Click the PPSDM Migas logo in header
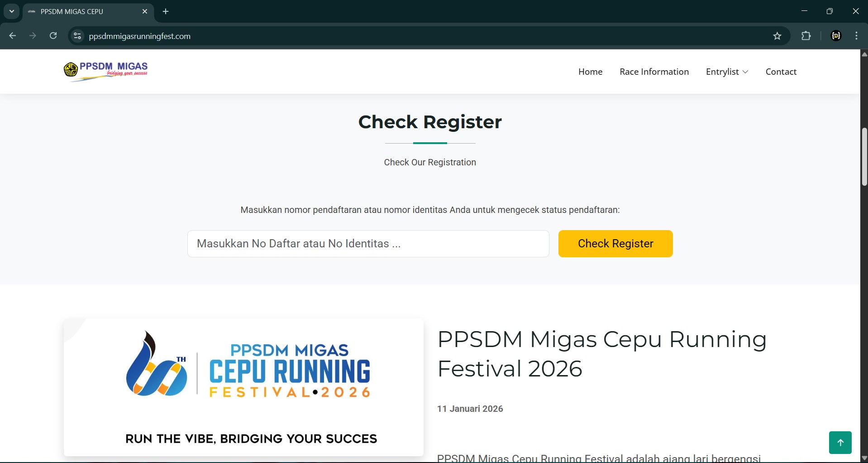This screenshot has height=463, width=868. 106,71
